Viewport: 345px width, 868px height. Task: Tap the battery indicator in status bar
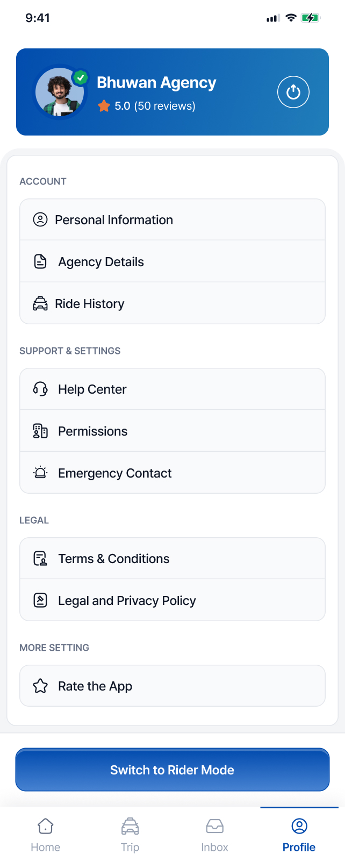tap(310, 18)
